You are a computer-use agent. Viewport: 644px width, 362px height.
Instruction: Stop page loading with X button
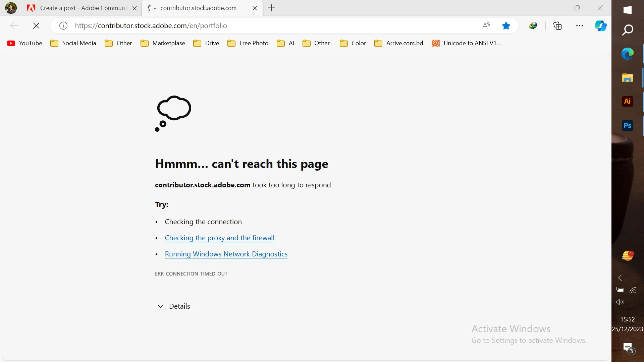[x=36, y=26]
